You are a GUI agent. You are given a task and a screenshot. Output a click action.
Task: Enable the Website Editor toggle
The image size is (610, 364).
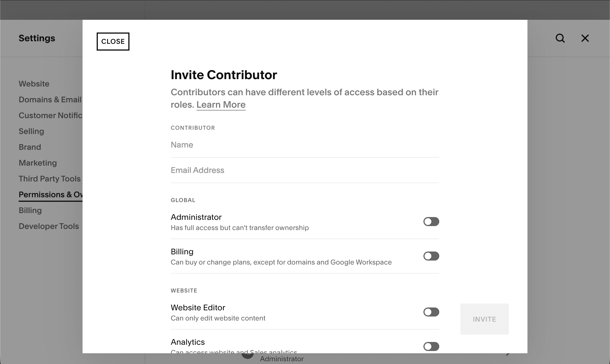coord(431,312)
